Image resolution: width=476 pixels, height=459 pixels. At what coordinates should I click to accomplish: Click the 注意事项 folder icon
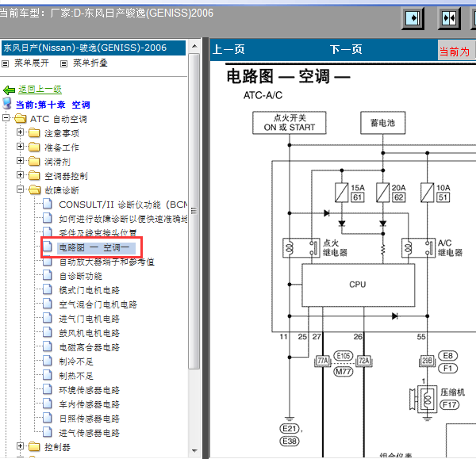(34, 133)
